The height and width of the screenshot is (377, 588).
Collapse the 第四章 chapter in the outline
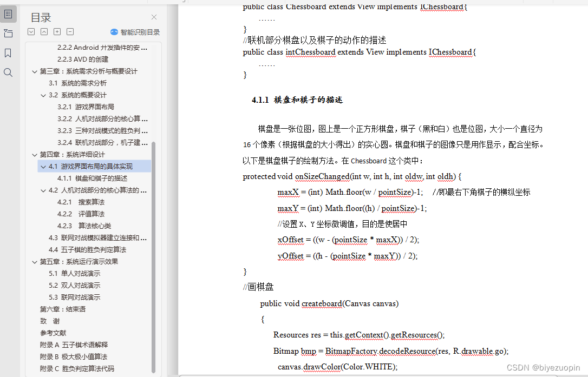click(x=35, y=154)
